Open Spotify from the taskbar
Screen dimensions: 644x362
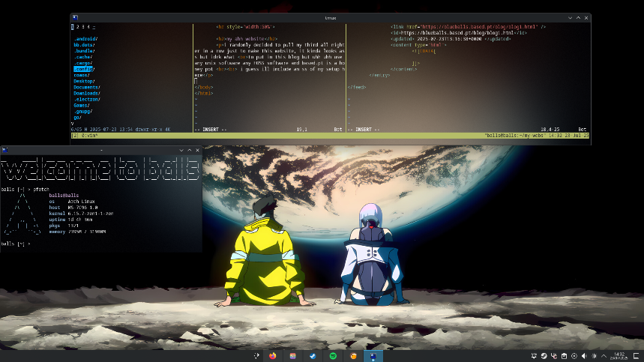click(333, 356)
